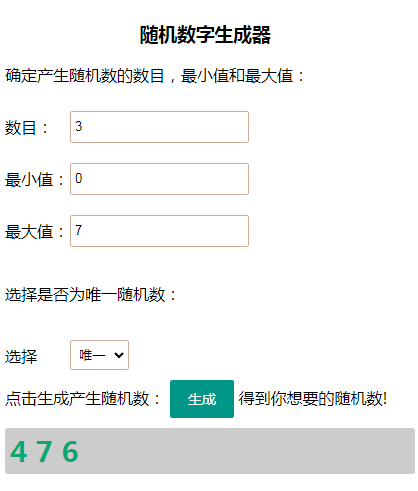
Task: Open the 唯一 selection dropdown
Action: [99, 355]
